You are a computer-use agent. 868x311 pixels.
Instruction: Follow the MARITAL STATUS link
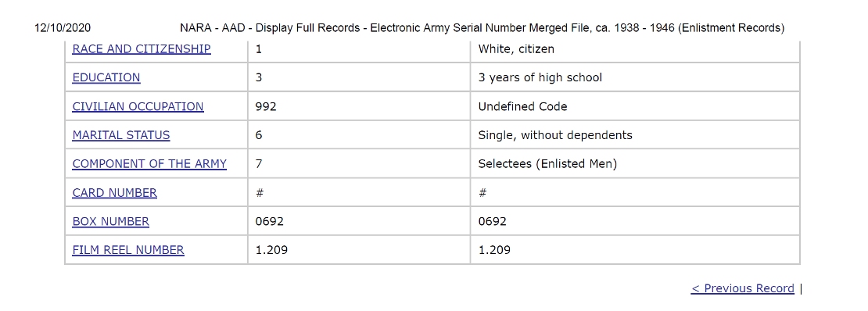tap(121, 135)
